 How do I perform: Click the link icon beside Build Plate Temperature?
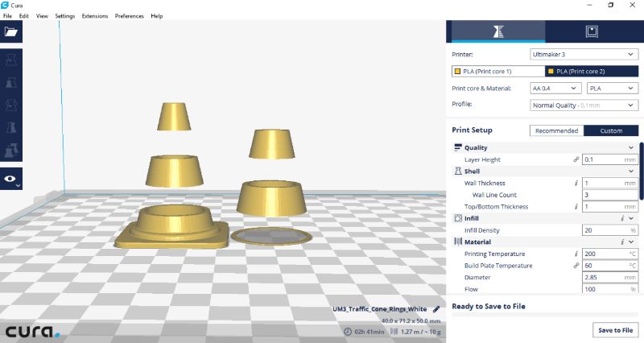(x=576, y=266)
